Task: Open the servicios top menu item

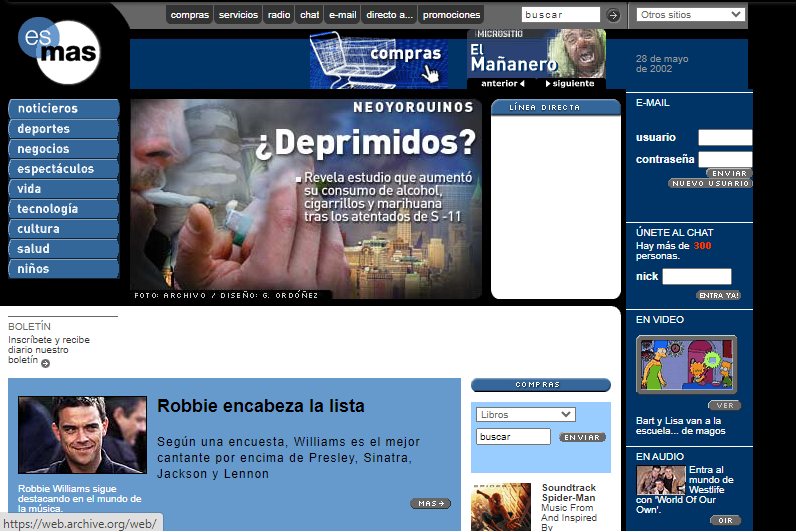Action: coord(238,15)
